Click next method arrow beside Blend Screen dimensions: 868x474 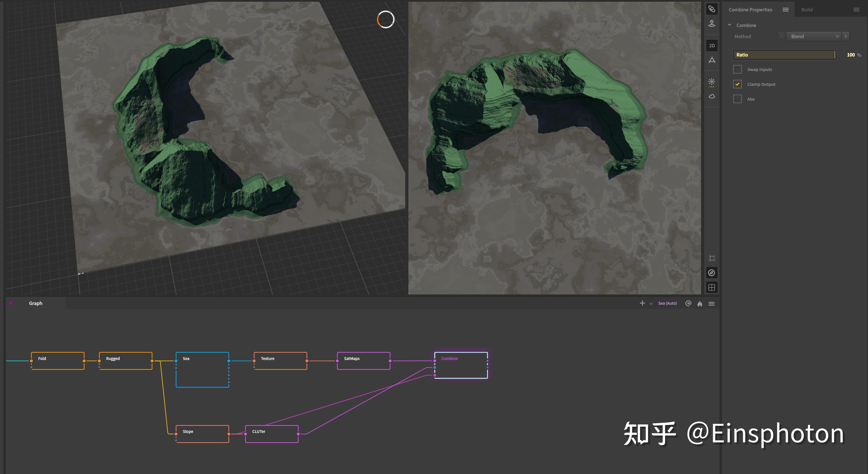point(846,36)
